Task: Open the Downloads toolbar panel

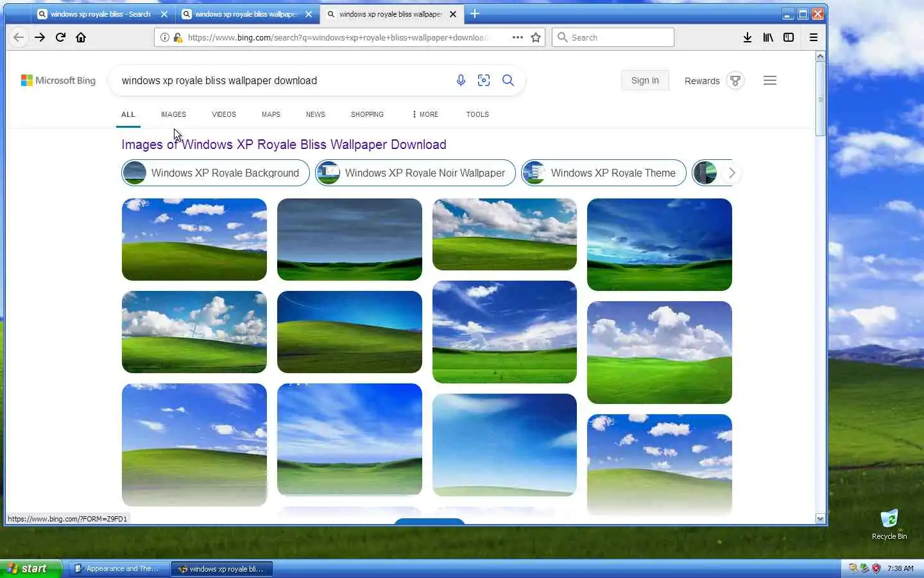Action: coord(748,37)
